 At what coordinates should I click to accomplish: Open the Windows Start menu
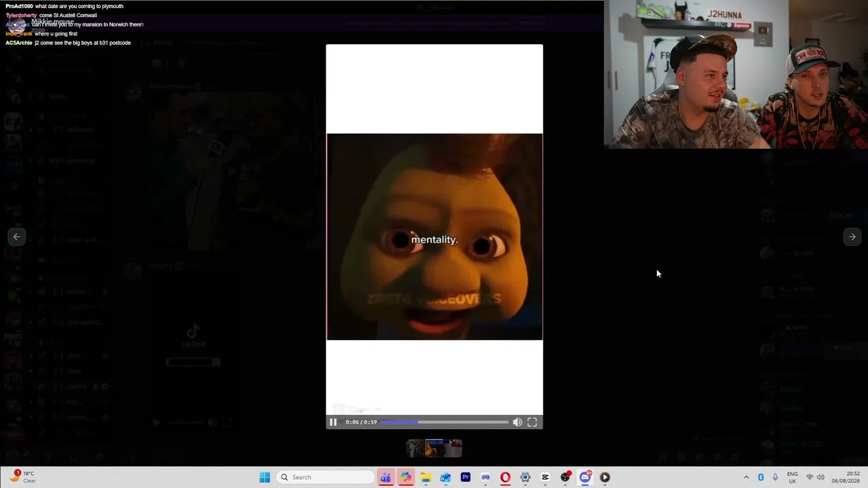(264, 477)
